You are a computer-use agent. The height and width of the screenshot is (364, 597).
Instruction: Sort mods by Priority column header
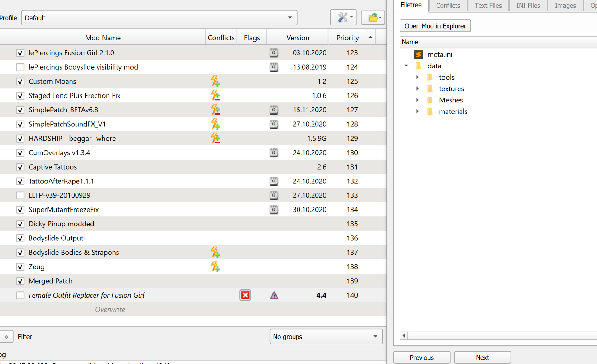point(352,38)
